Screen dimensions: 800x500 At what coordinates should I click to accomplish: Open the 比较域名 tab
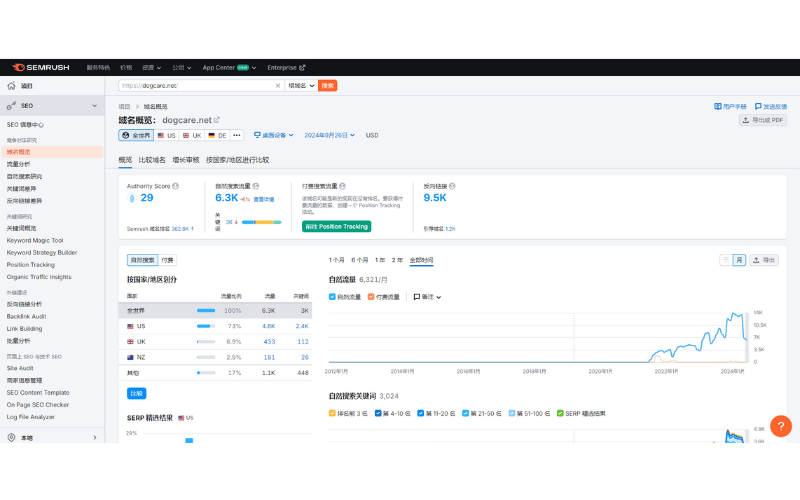click(152, 160)
